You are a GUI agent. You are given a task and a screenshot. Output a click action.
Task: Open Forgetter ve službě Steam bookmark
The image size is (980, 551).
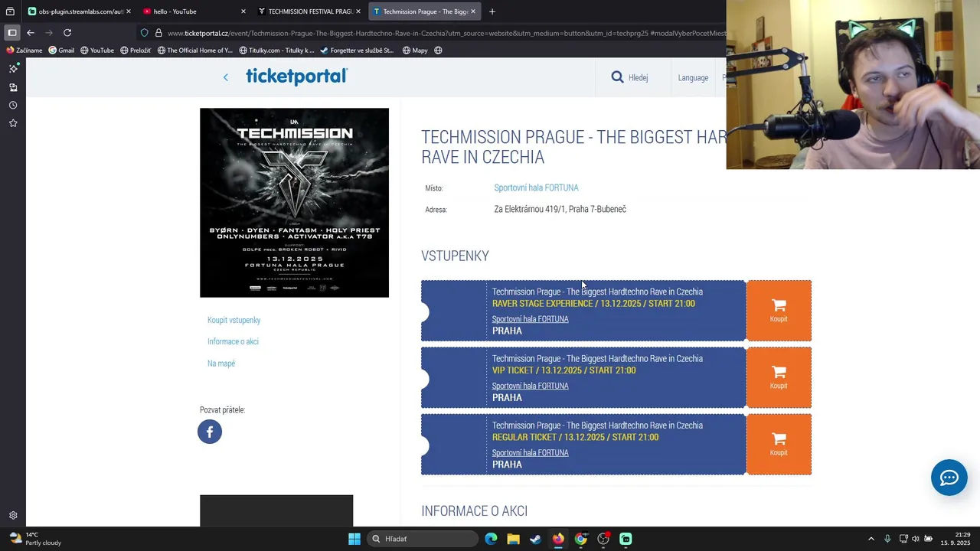[x=357, y=51]
